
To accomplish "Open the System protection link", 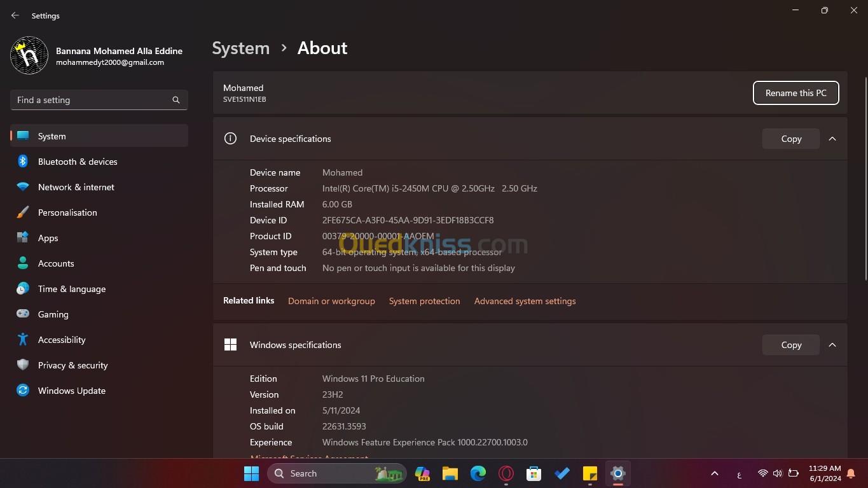I will pyautogui.click(x=424, y=301).
